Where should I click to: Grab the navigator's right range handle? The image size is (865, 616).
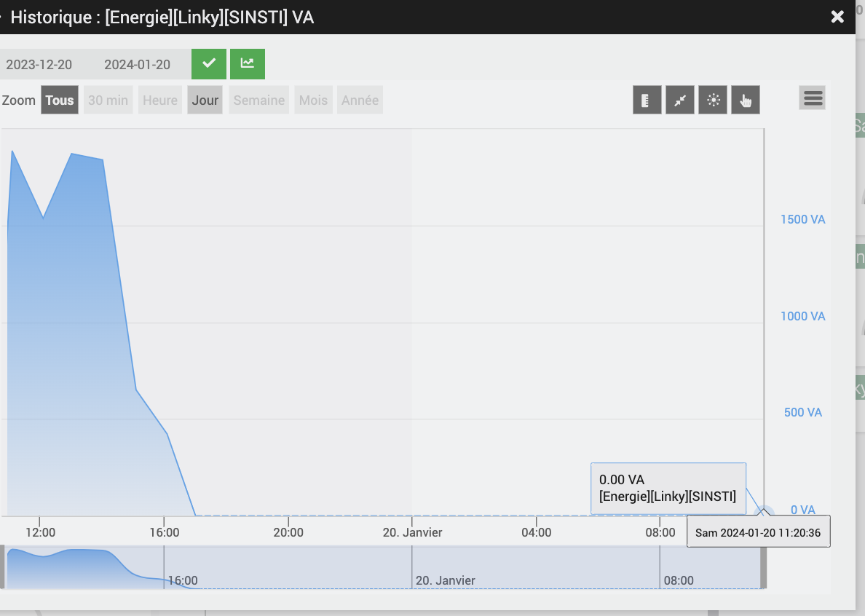point(764,567)
